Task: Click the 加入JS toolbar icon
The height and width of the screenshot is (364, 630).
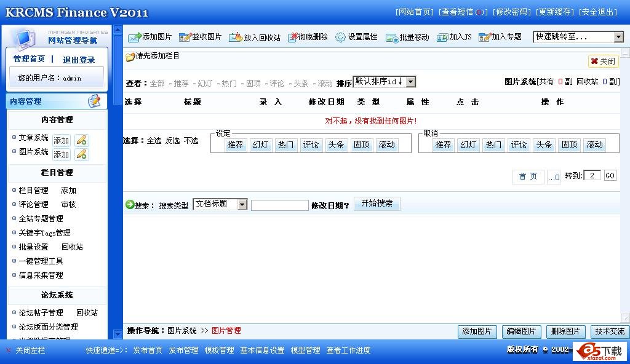Action: [442, 38]
